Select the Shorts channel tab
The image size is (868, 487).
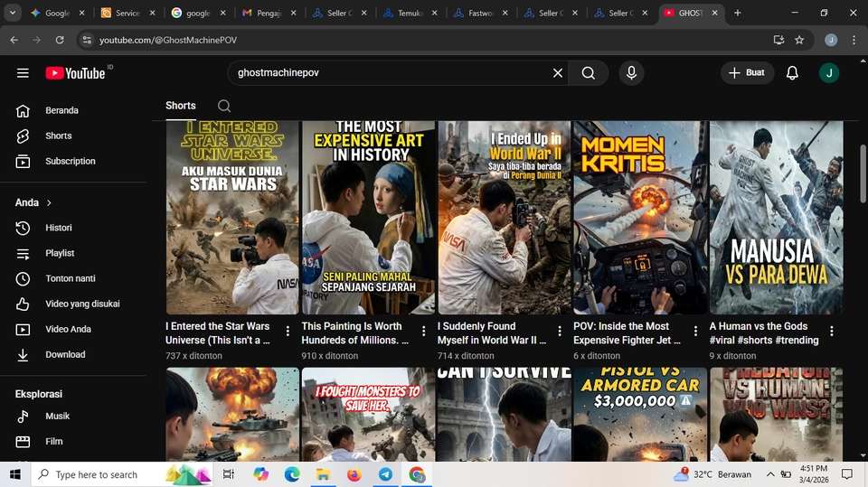click(180, 106)
